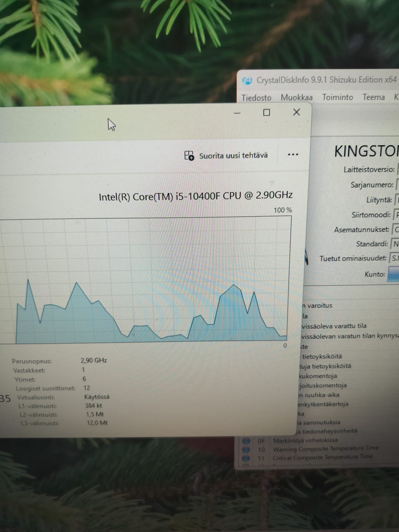This screenshot has height=532, width=399.
Task: Click Ytimet value 6
Action: (x=84, y=379)
